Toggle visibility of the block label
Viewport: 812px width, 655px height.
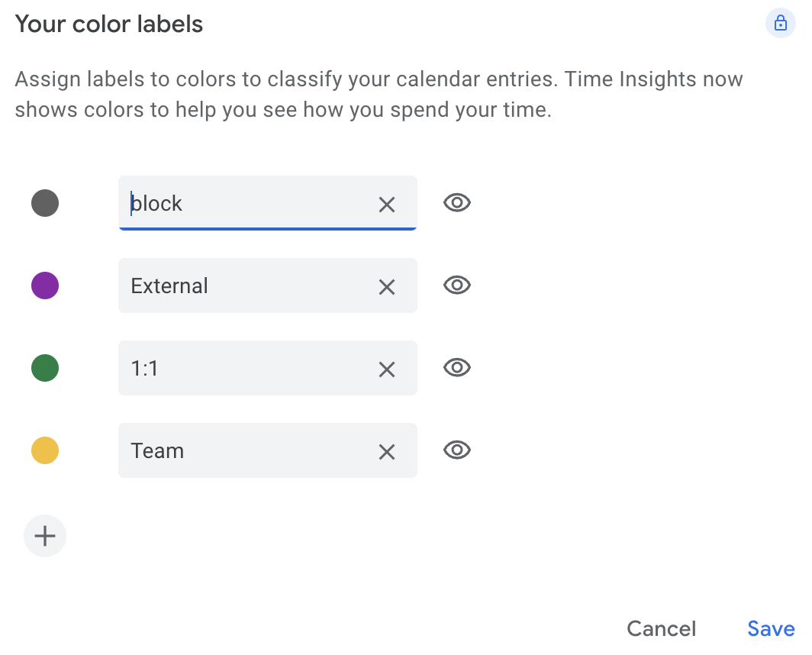click(457, 203)
